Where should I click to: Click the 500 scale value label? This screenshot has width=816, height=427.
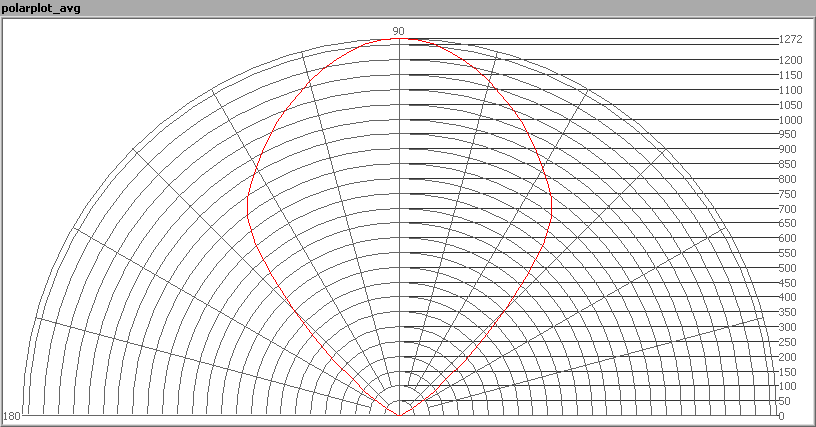point(788,268)
